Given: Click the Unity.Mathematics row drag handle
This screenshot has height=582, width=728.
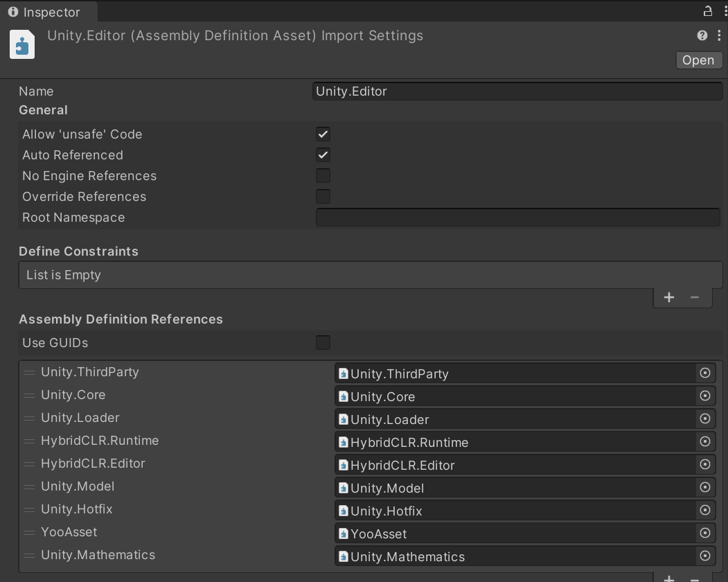Looking at the screenshot, I should [29, 555].
